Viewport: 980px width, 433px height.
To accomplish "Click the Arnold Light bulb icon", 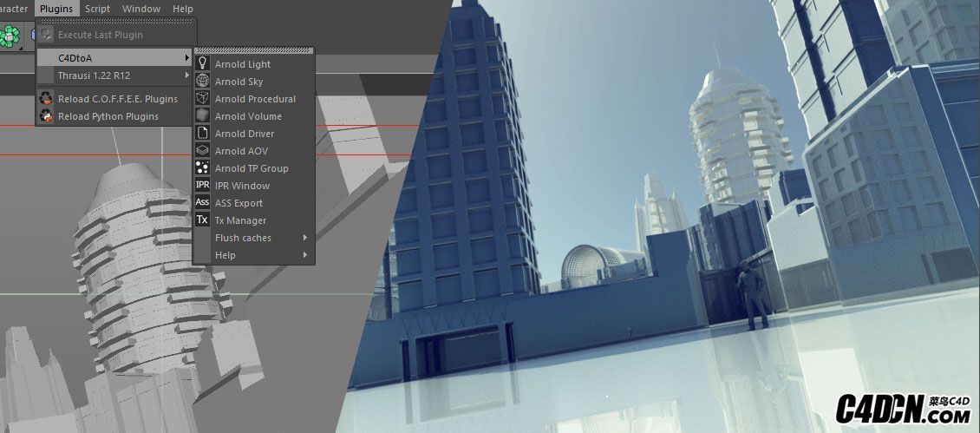I will click(x=202, y=64).
